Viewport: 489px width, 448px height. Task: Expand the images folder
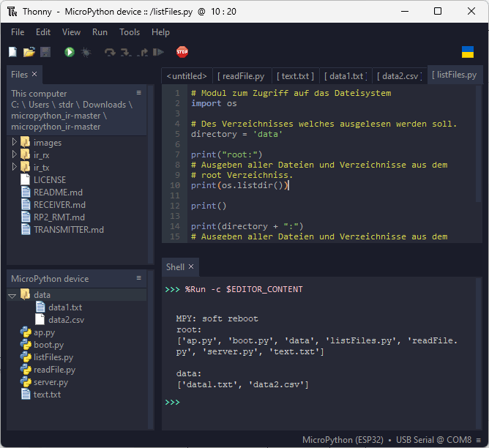[15, 143]
